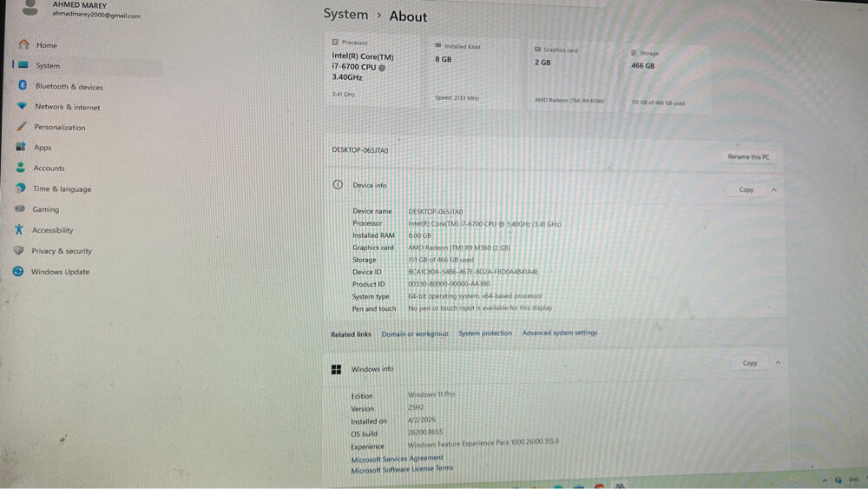Click Product ID value 00330-80000-00000-AA380
This screenshot has height=489, width=868.
pyautogui.click(x=449, y=283)
